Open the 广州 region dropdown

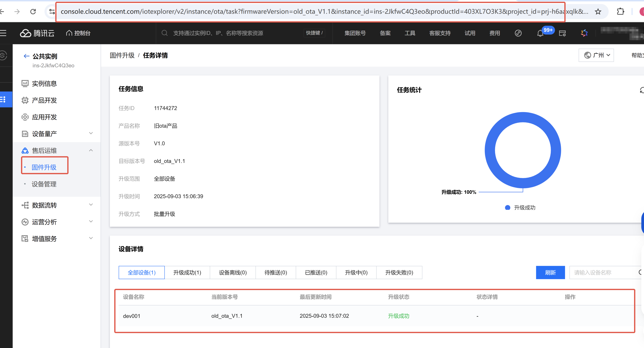tap(596, 55)
